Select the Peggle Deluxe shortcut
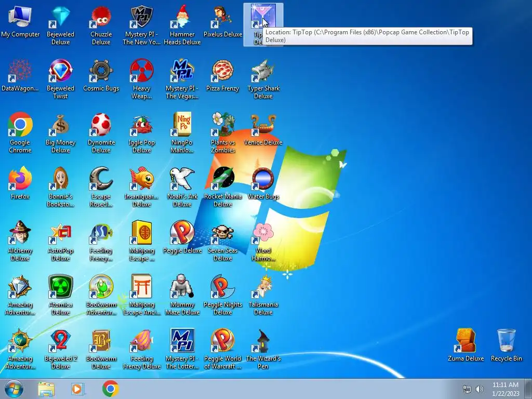The height and width of the screenshot is (399, 532). pyautogui.click(x=182, y=237)
